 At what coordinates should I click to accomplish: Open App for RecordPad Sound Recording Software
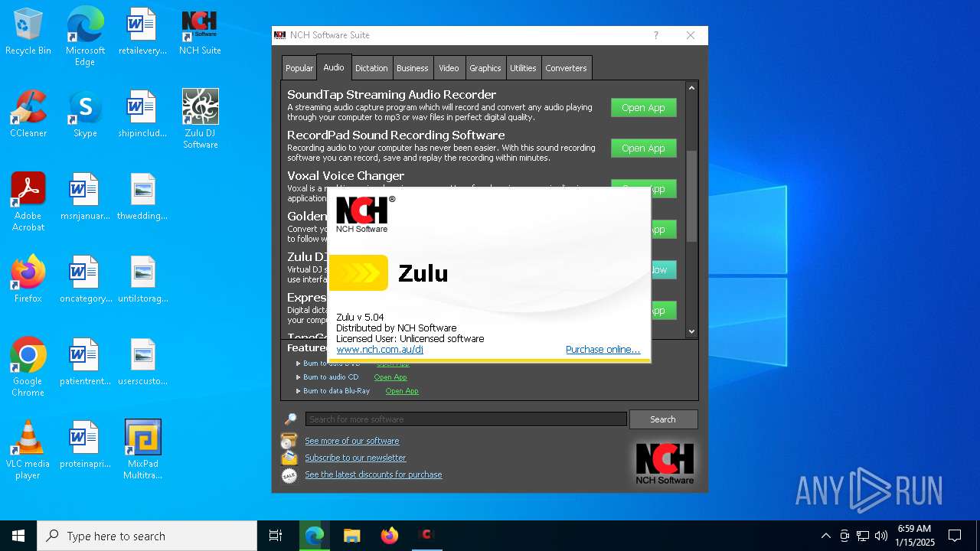coord(643,148)
